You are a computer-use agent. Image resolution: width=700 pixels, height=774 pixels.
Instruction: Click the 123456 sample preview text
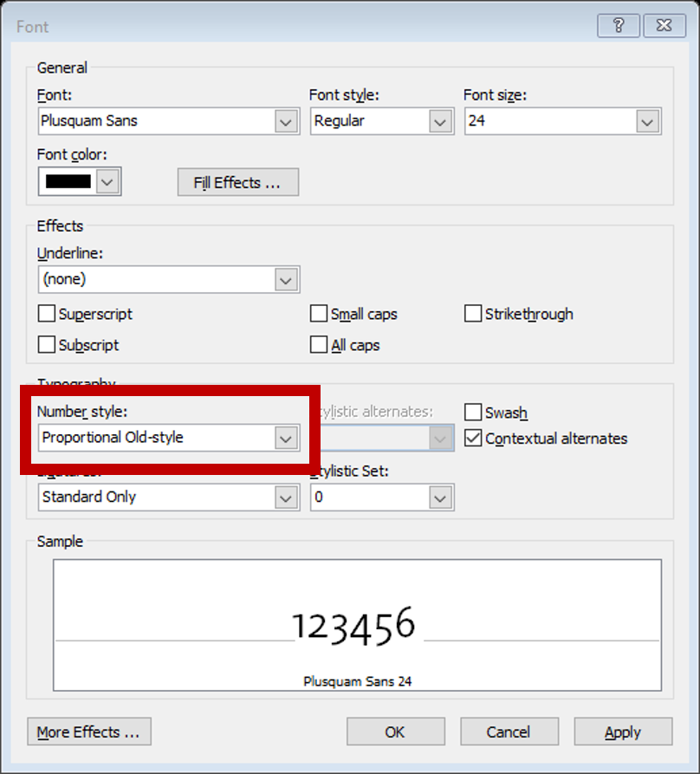coord(353,626)
